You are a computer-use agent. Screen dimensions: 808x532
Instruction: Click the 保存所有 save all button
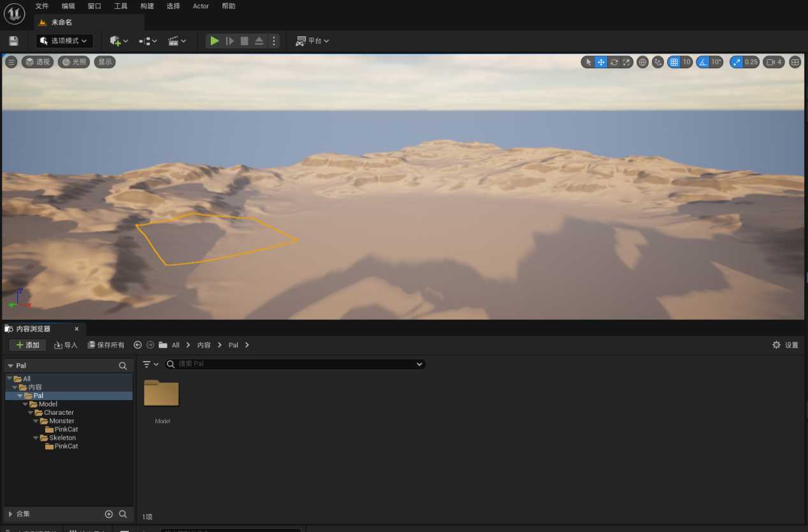point(106,345)
